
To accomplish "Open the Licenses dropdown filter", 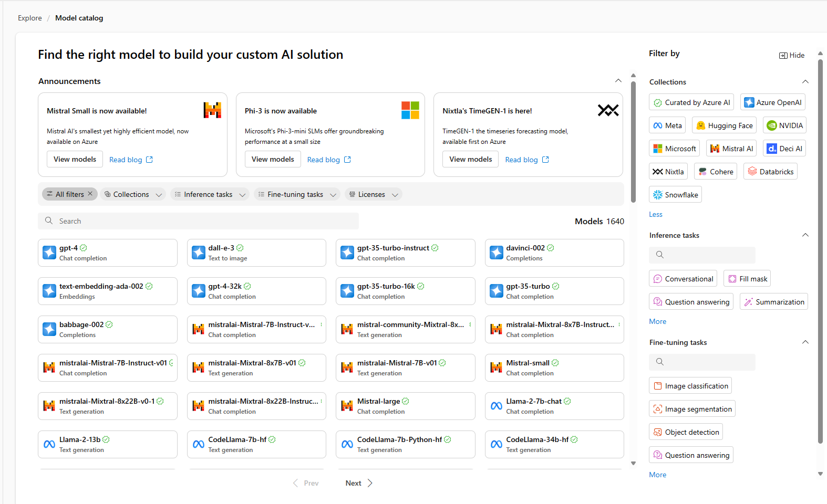I will click(x=373, y=194).
